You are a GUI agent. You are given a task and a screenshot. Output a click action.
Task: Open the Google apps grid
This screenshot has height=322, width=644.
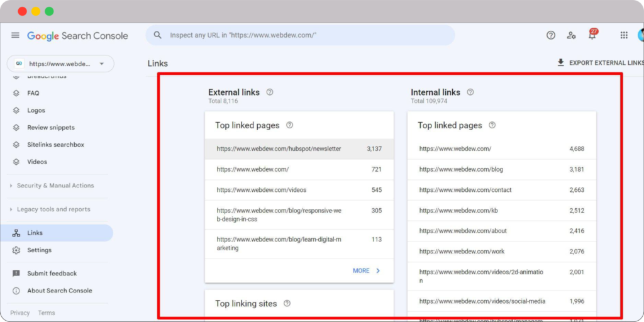coord(624,35)
